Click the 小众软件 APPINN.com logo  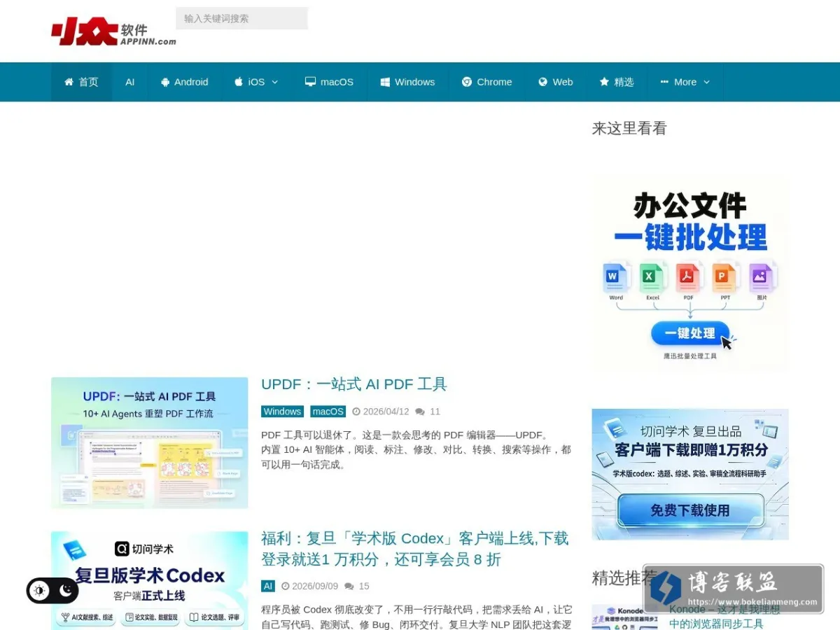(113, 31)
